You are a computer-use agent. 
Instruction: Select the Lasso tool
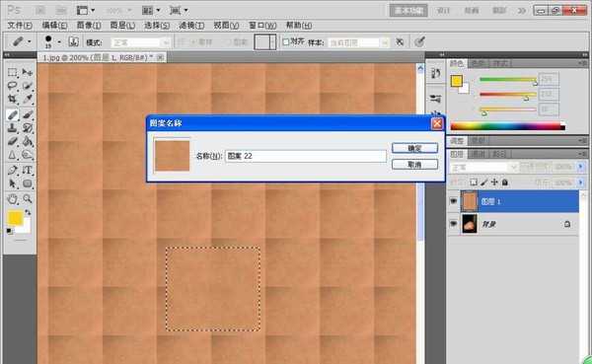tap(12, 86)
